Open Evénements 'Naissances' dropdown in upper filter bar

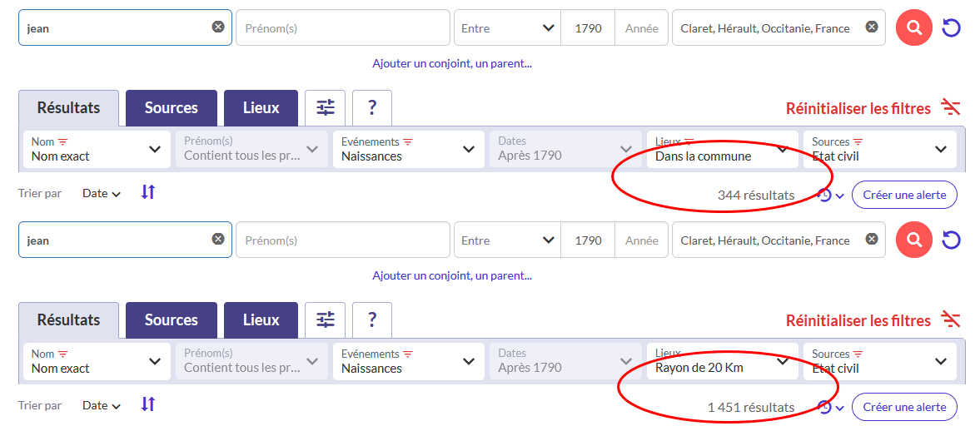[x=409, y=149]
